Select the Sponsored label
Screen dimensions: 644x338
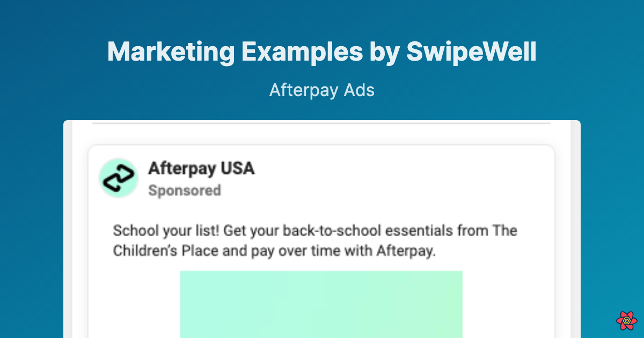pos(185,190)
